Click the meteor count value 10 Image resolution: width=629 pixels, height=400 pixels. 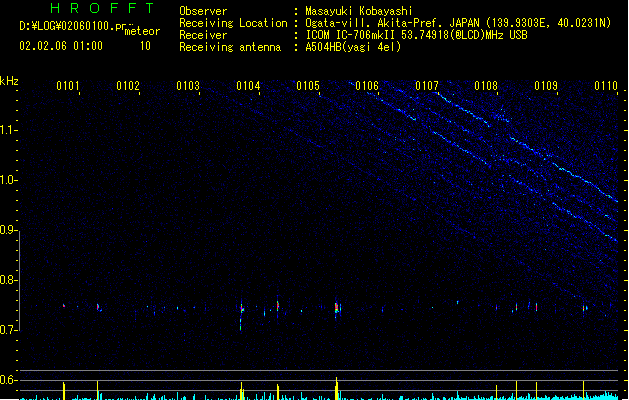pyautogui.click(x=145, y=46)
